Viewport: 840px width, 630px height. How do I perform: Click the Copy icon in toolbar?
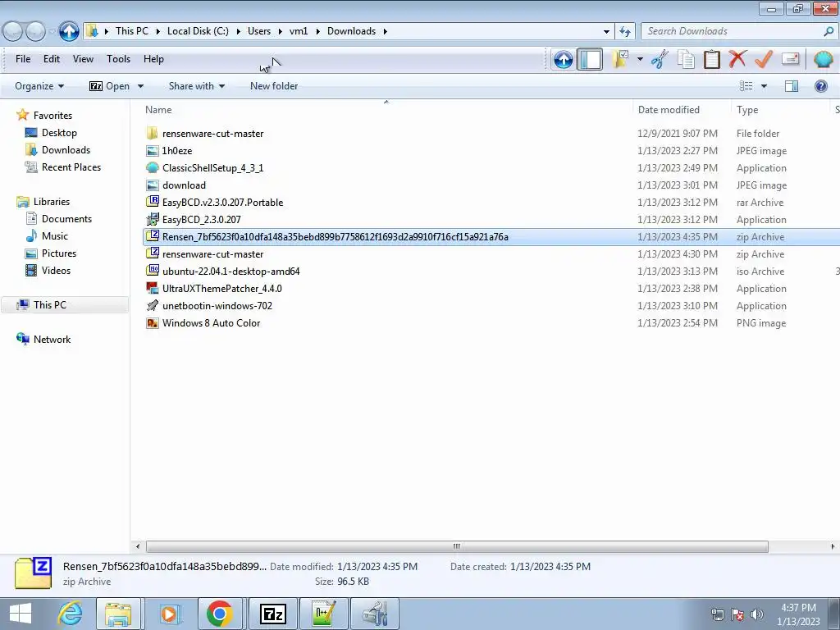click(x=686, y=59)
